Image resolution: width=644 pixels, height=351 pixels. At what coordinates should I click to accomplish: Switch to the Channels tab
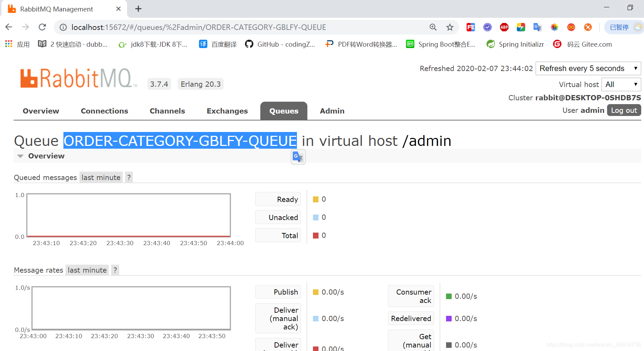pos(167,111)
